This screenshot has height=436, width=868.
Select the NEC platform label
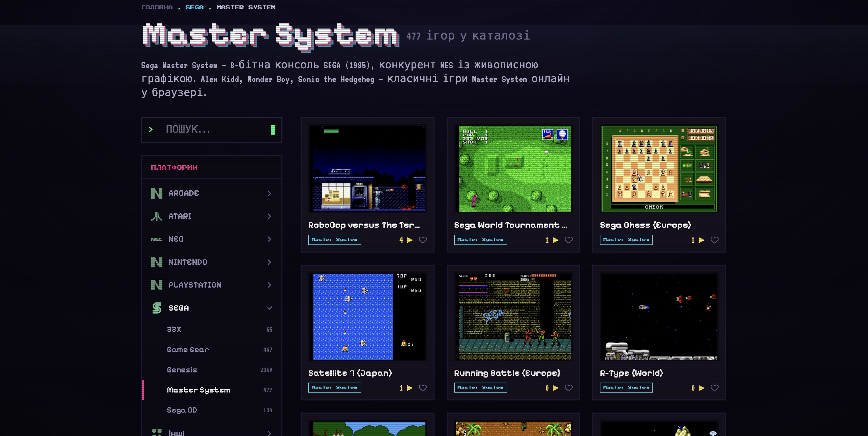pyautogui.click(x=176, y=239)
